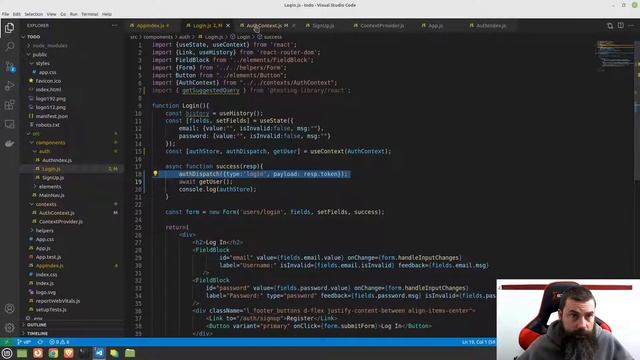Viewport: 640px width, 360px height.
Task: Open the errors and warnings status item
Action: point(59,342)
